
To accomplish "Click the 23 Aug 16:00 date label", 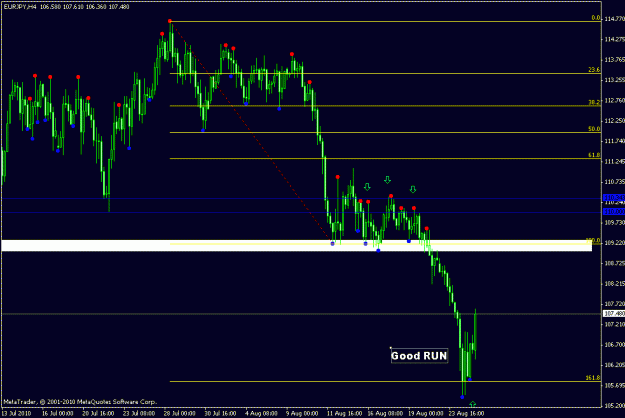I will 467,414.
